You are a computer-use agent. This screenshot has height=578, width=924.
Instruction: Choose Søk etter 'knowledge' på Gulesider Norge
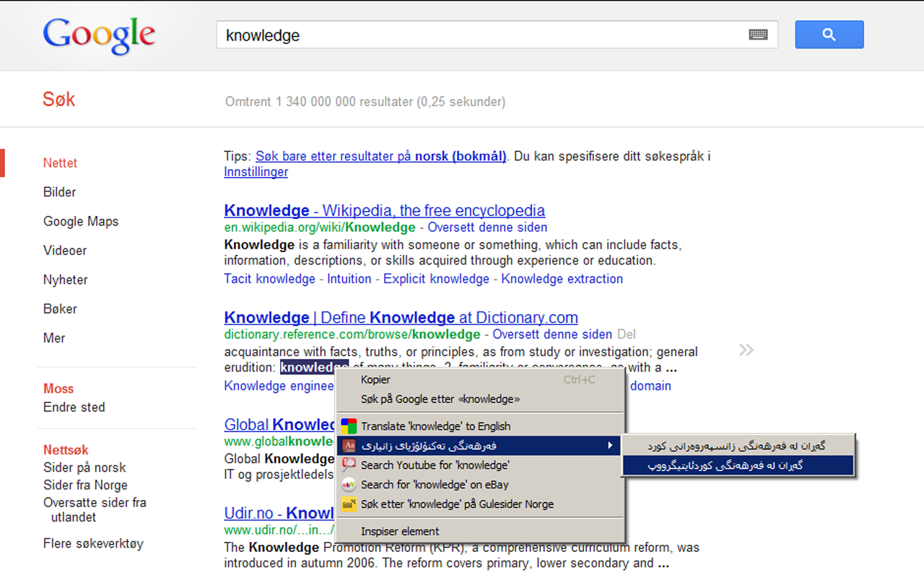tap(480, 504)
